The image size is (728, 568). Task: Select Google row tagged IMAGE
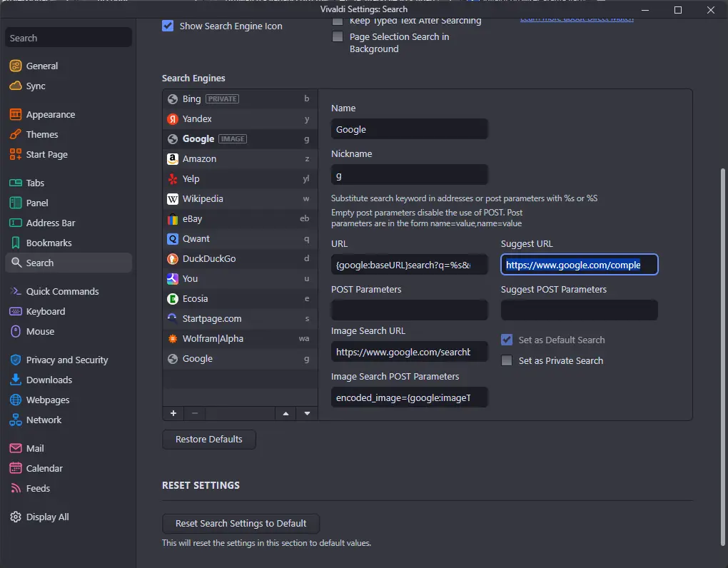(x=240, y=138)
